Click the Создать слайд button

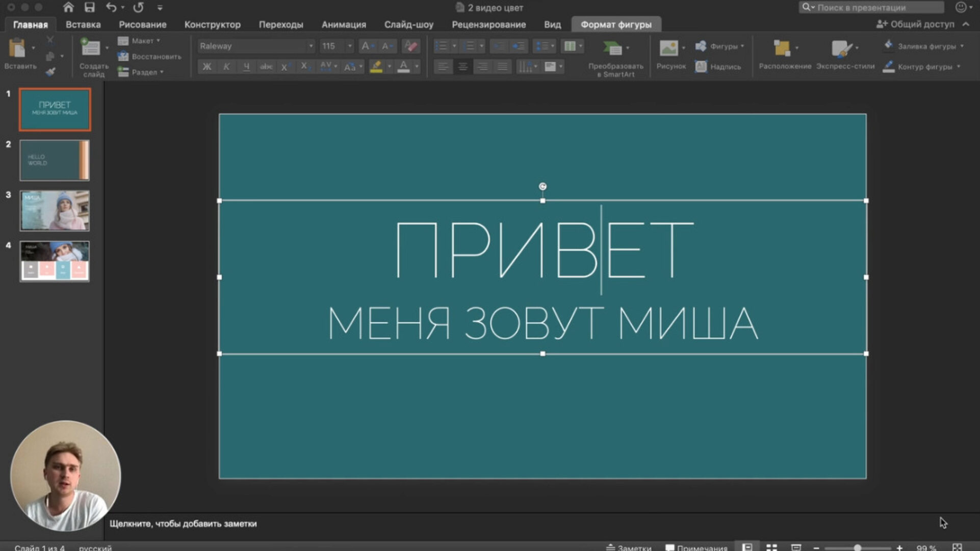pyautogui.click(x=92, y=54)
